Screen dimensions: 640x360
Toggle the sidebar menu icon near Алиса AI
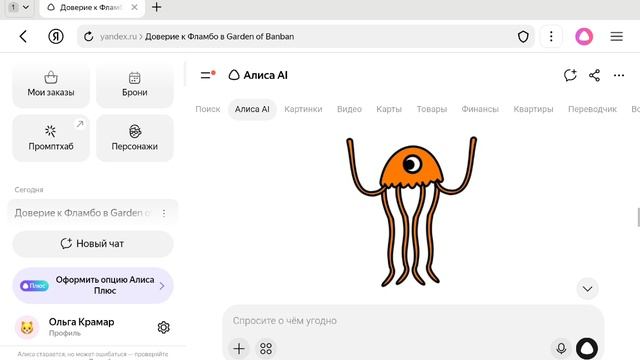click(208, 75)
